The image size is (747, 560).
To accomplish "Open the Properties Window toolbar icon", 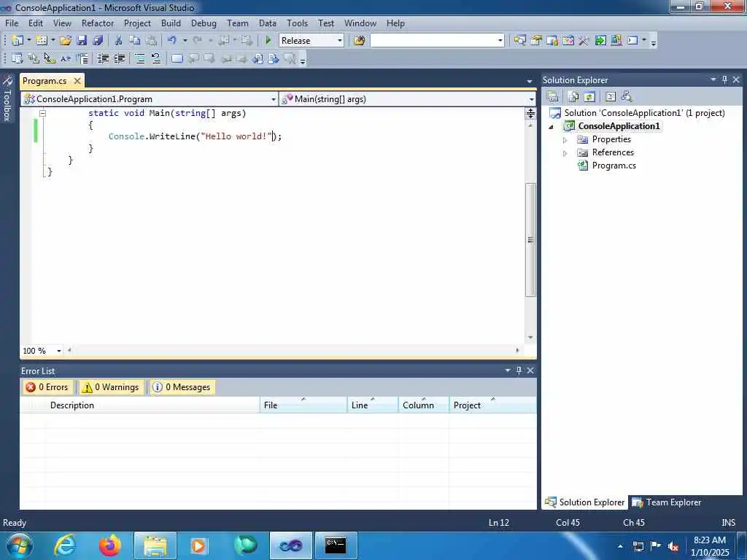I will click(x=536, y=41).
